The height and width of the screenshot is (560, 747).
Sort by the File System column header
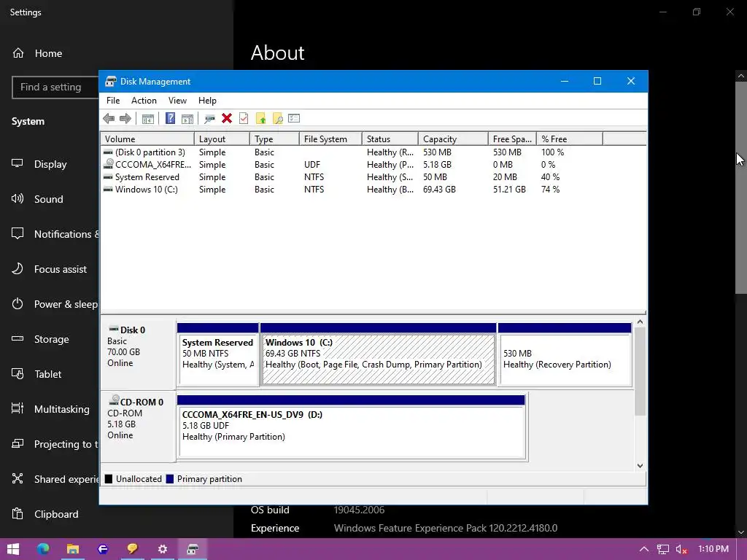pos(330,139)
